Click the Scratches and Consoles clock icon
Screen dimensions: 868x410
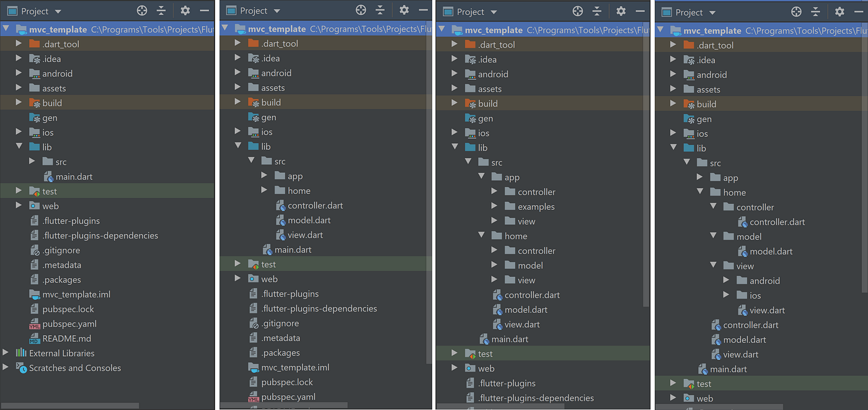(x=21, y=368)
